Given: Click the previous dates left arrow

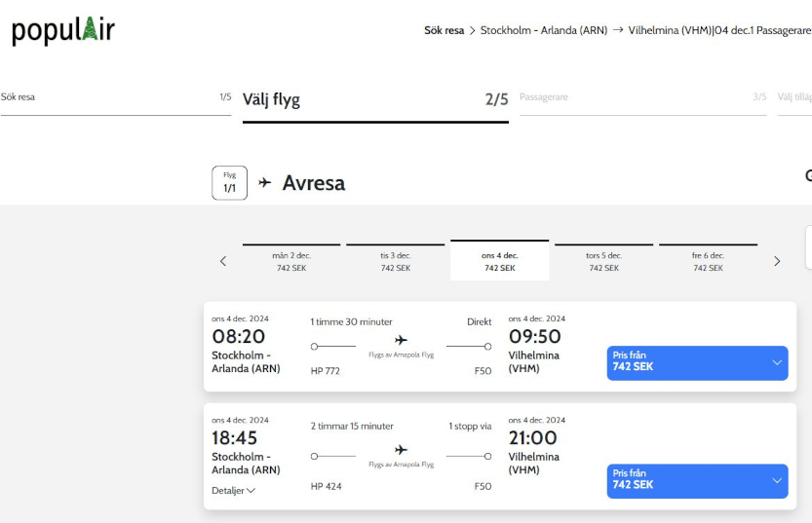Looking at the screenshot, I should pyautogui.click(x=223, y=261).
